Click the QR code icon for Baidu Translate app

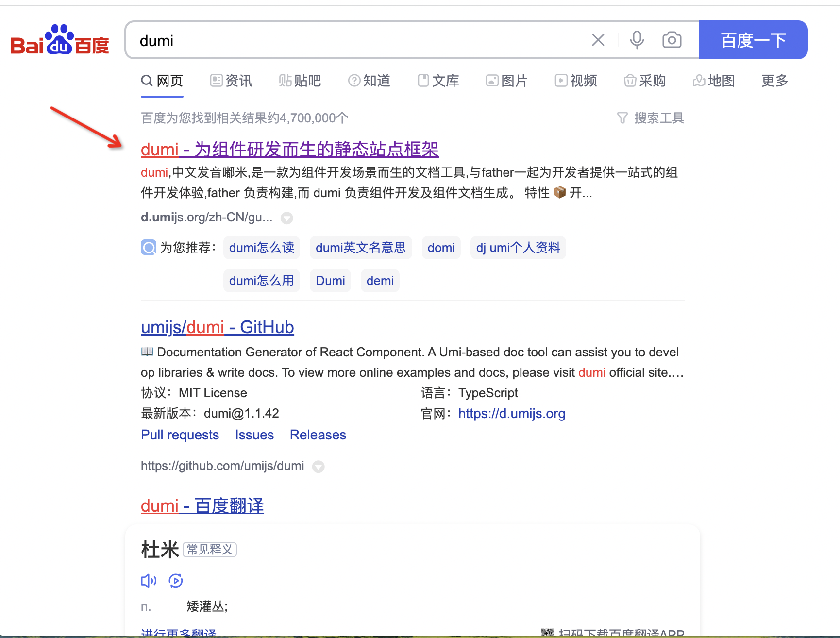point(548,632)
